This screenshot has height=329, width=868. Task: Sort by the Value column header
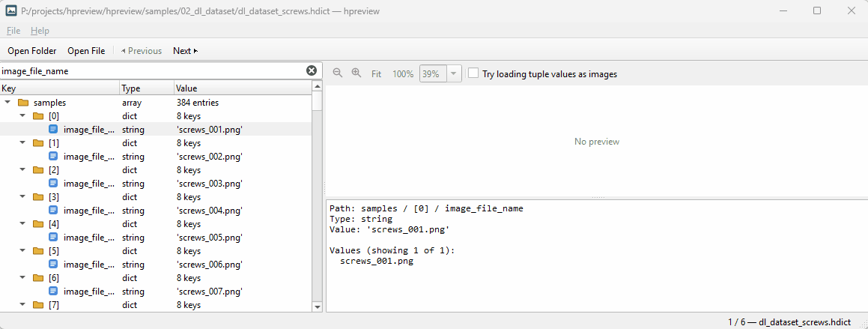tap(243, 88)
